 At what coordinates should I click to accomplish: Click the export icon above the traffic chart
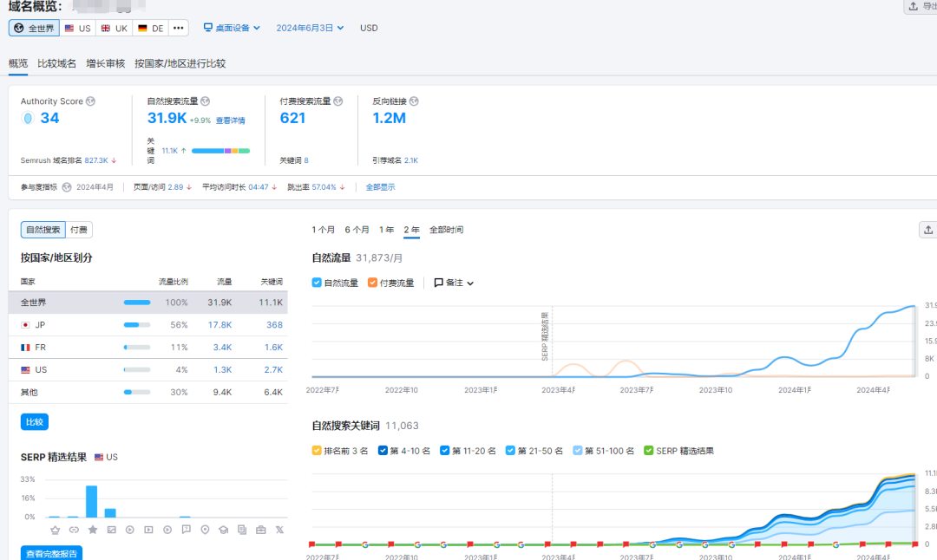click(x=927, y=230)
